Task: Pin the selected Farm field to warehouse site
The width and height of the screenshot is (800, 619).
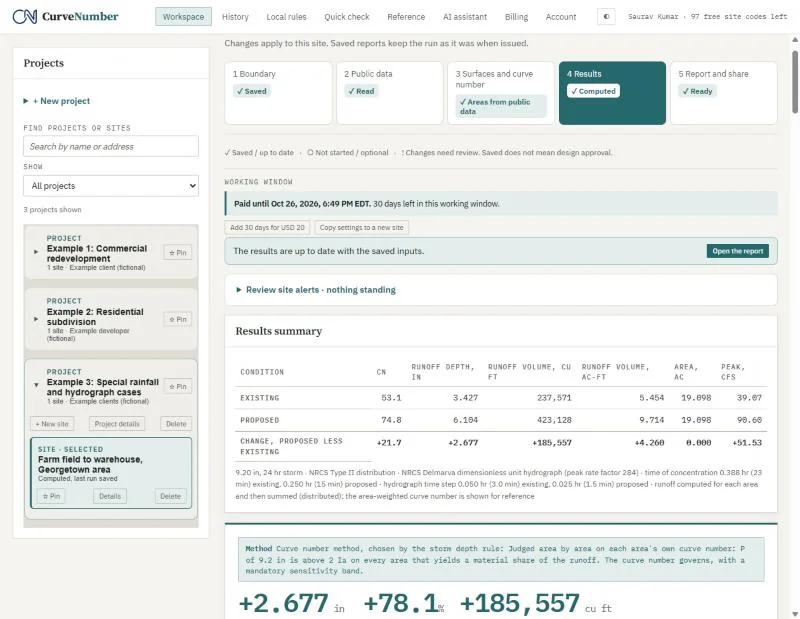Action: (51, 496)
